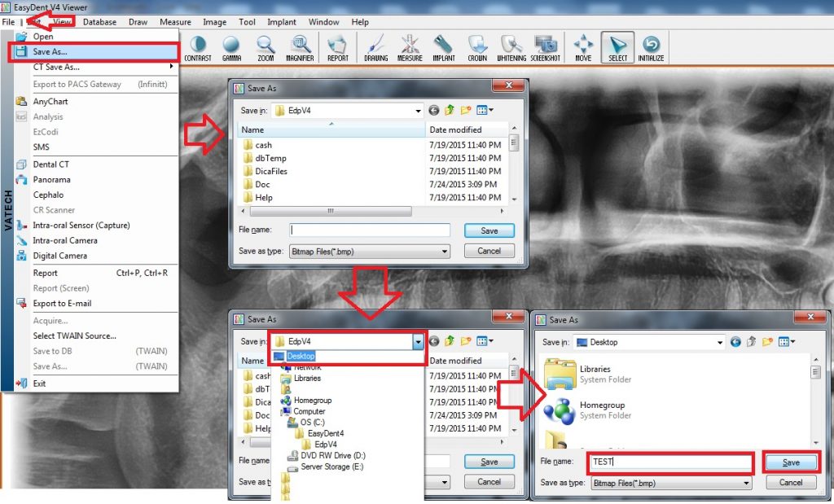This screenshot has width=834, height=504.
Task: Go up one level in empty-file-name Save As dialog
Action: point(450,110)
